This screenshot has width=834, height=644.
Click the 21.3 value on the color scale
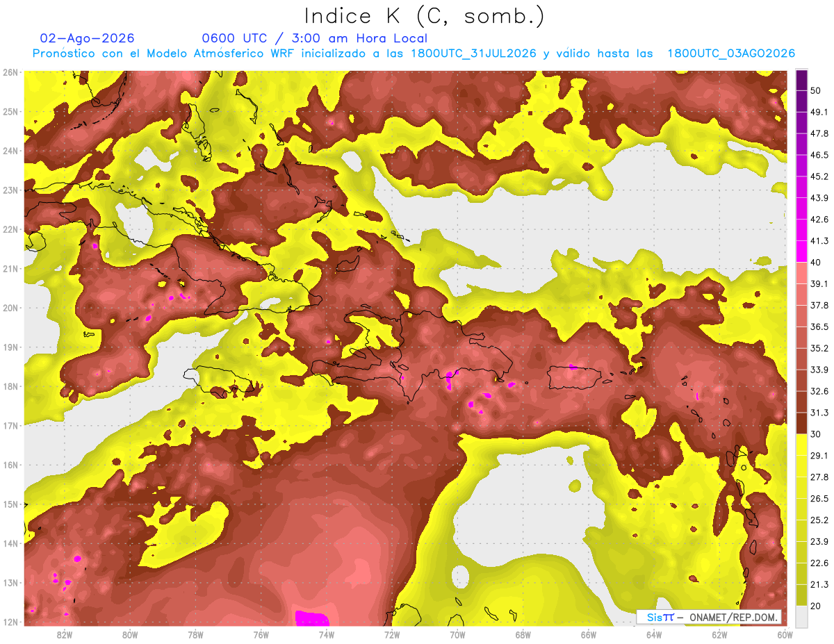(x=819, y=584)
